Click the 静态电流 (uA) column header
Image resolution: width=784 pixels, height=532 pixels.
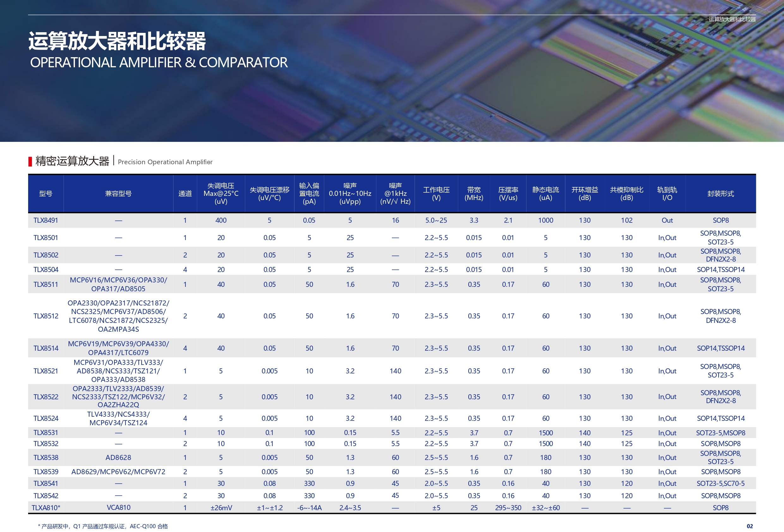[545, 193]
